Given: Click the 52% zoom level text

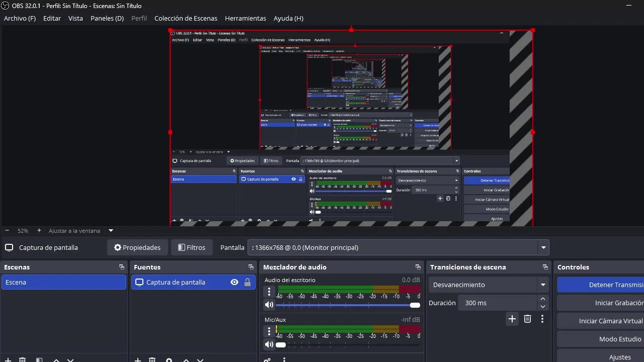Looking at the screenshot, I should click(23, 231).
